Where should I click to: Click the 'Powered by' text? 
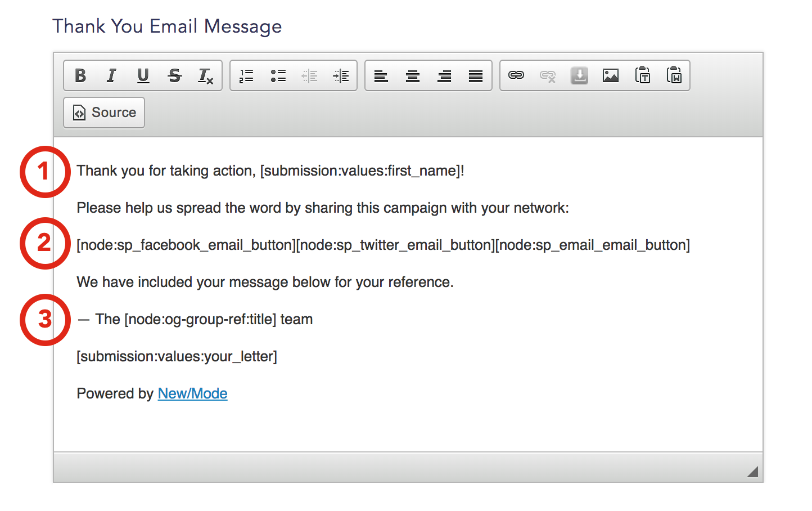tap(115, 393)
